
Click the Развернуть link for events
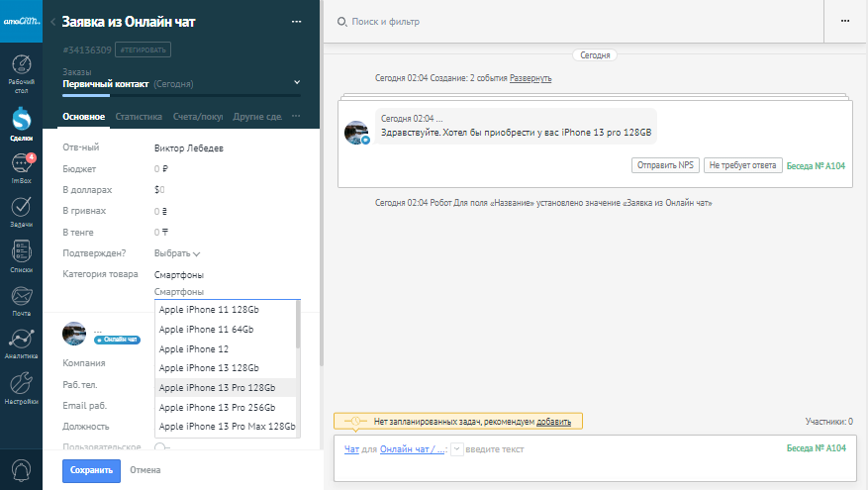click(x=530, y=78)
